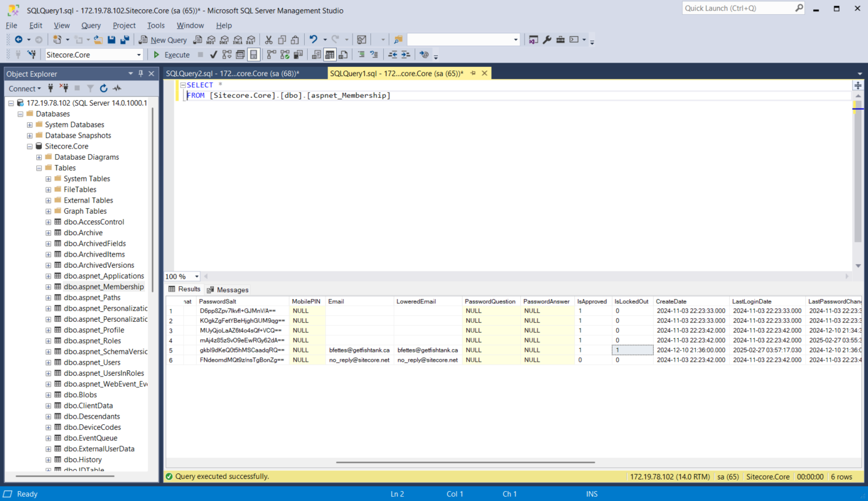Open the Project menu

(124, 25)
